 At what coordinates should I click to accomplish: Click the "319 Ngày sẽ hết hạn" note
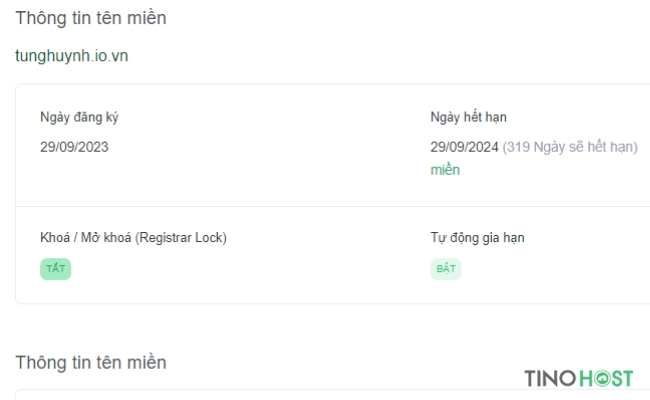[570, 147]
